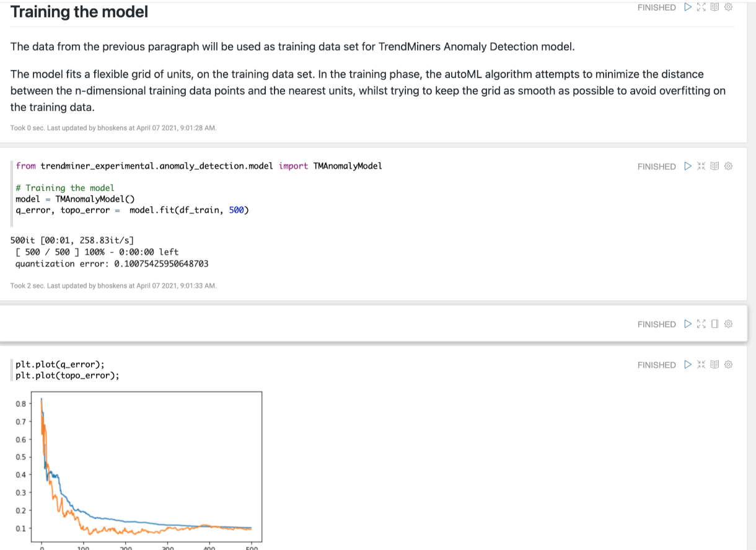Hide output of the model.fit paragraph
Screen dimensions: 756x550
[714, 166]
